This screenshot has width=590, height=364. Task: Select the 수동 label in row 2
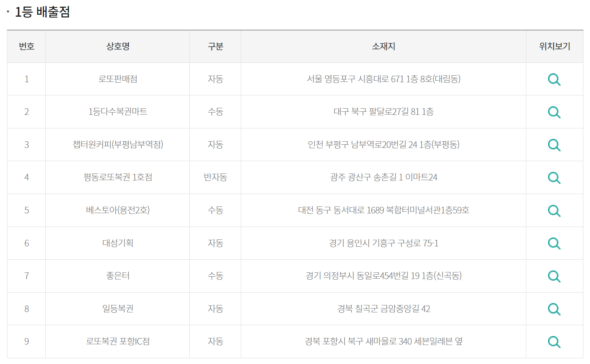[215, 112]
